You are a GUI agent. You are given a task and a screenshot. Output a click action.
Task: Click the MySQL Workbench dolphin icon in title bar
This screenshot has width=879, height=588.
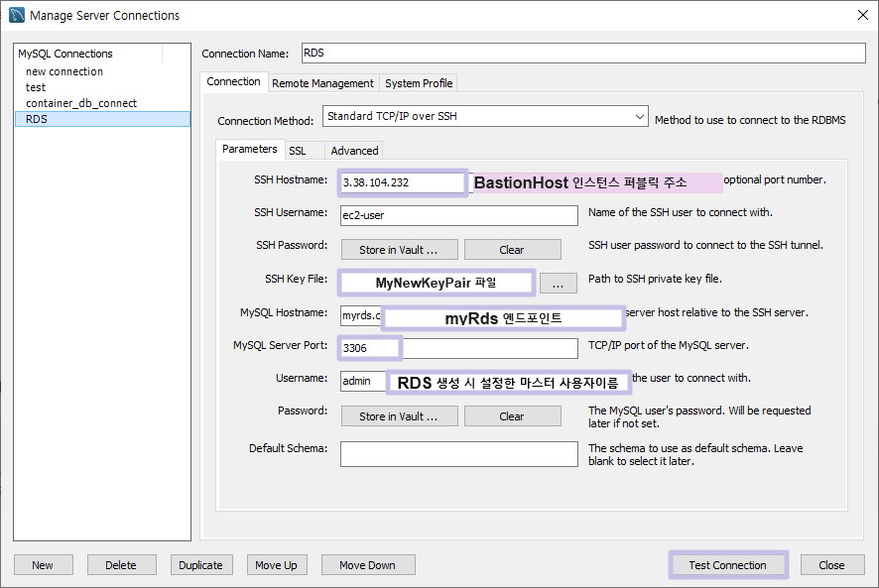point(17,15)
